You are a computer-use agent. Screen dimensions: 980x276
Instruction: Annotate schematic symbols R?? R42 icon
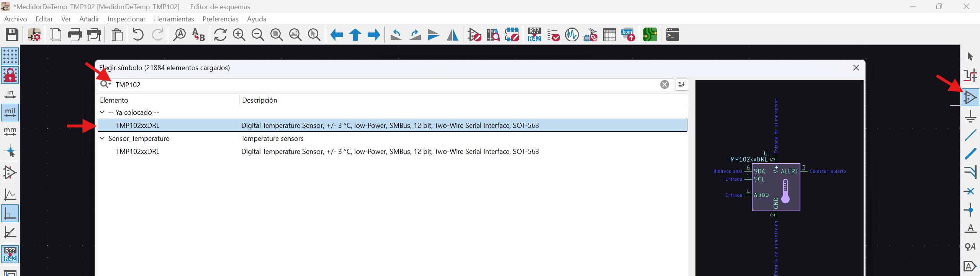tap(534, 35)
